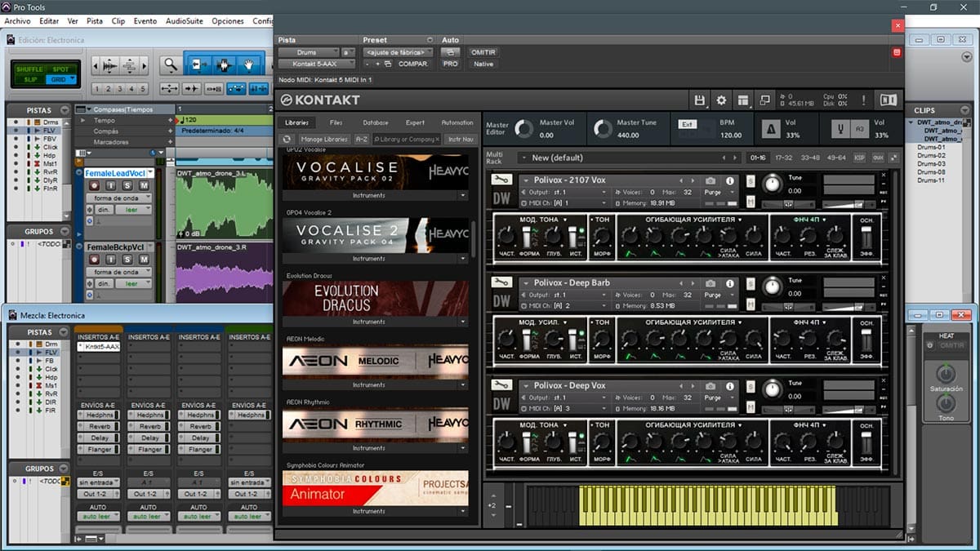Click snapshot camera icon on Polivox - 2107 Vox
The width and height of the screenshot is (980, 551).
(x=710, y=180)
